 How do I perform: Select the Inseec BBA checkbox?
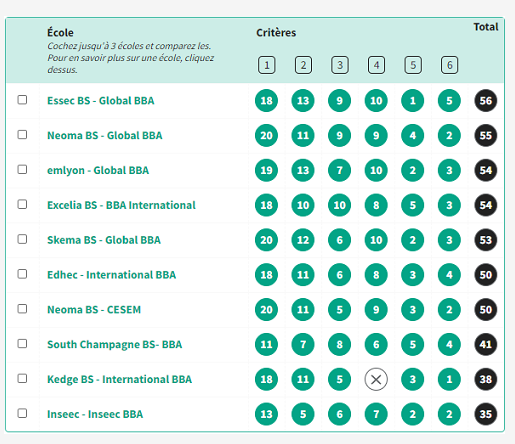click(22, 413)
